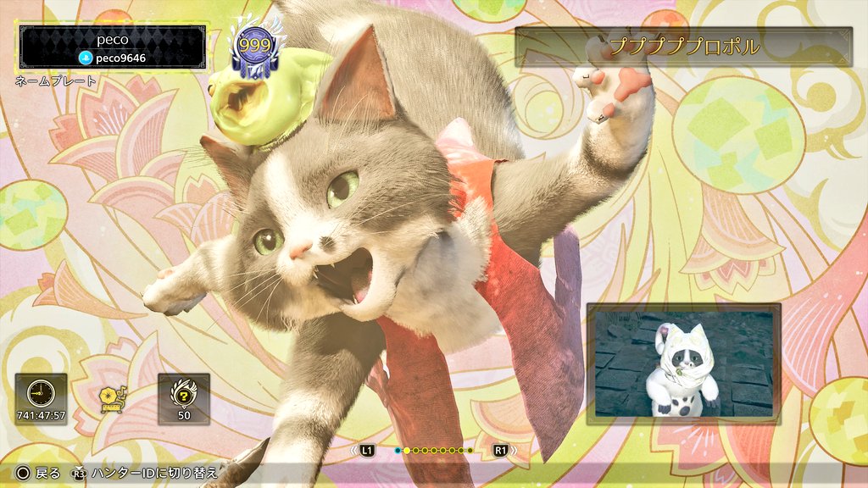Click the ネームプレート label
Screen dimensions: 868x488
point(55,81)
